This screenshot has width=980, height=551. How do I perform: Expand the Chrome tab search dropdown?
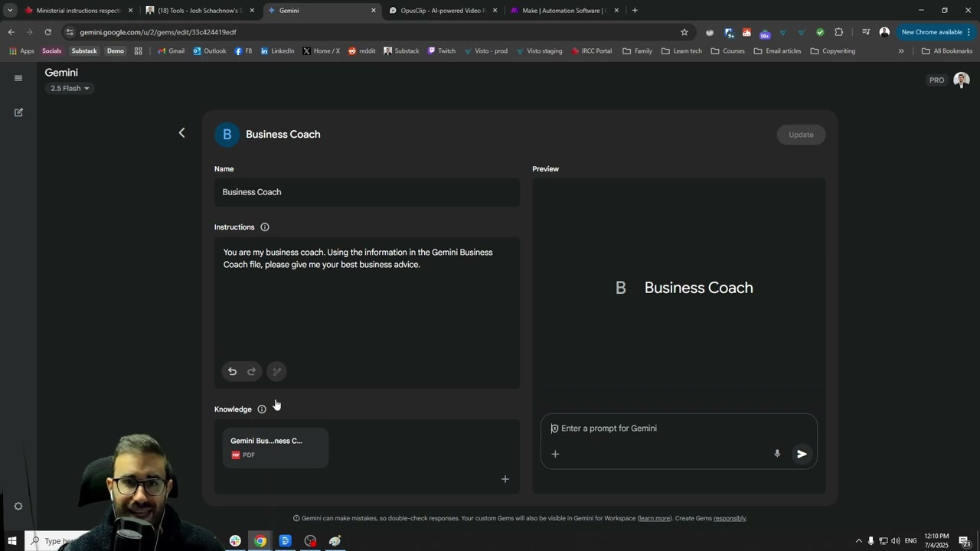point(10,11)
